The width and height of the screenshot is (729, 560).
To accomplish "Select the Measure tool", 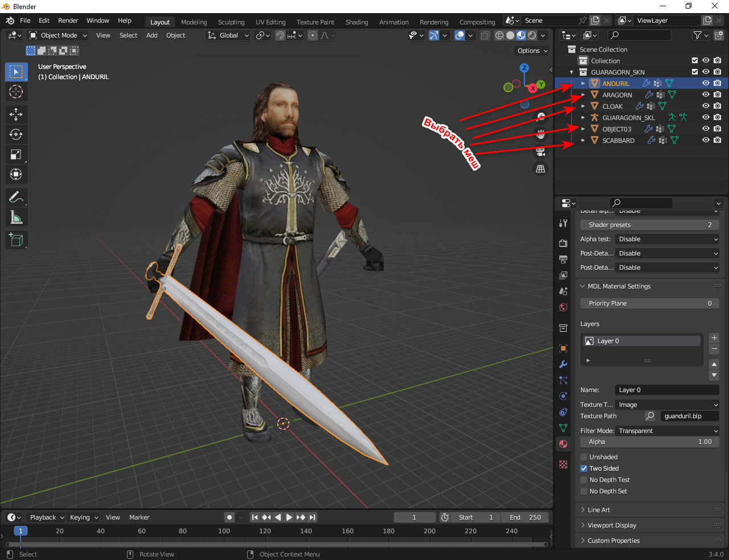I will coord(17,217).
